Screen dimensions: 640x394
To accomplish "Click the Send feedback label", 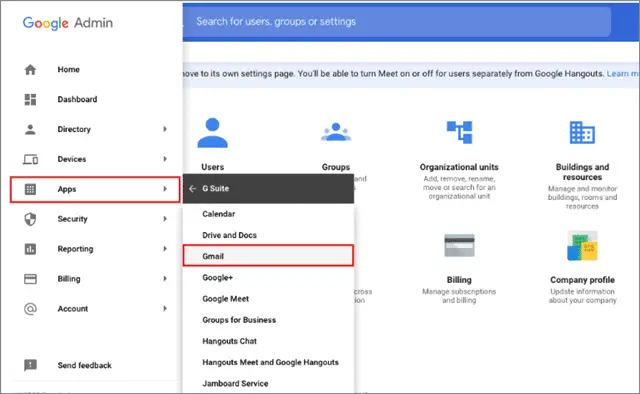I will (84, 365).
